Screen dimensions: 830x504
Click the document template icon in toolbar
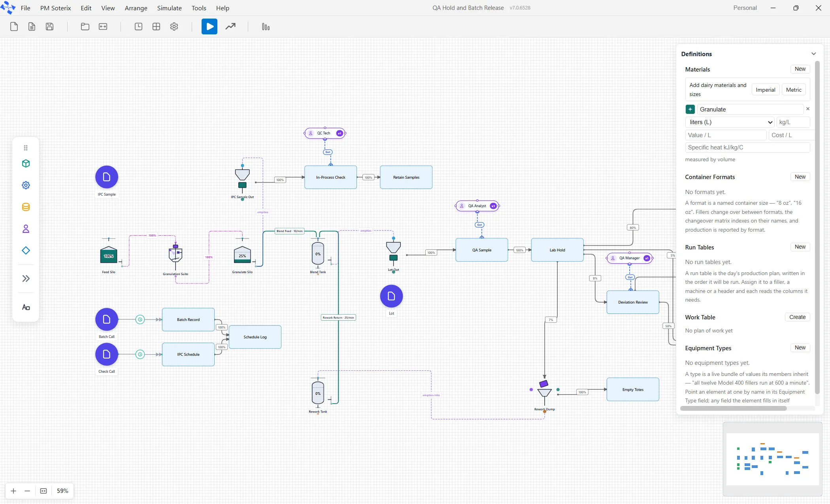[x=32, y=26]
